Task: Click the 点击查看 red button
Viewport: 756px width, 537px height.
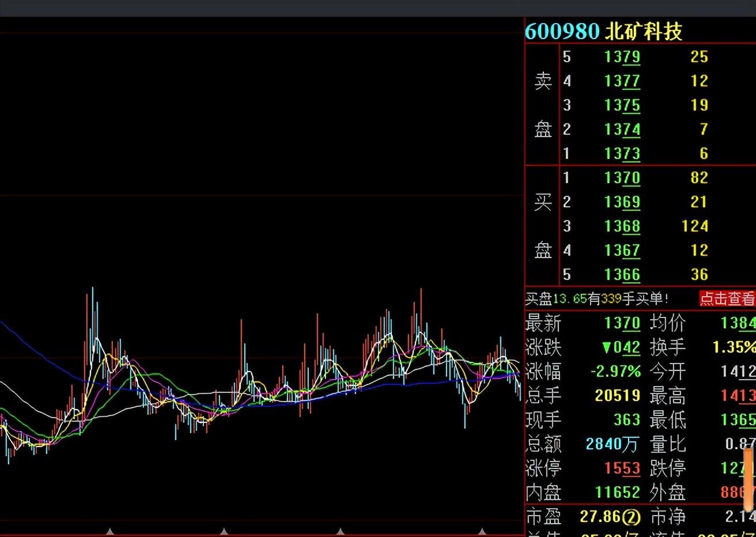Action: tap(727, 298)
